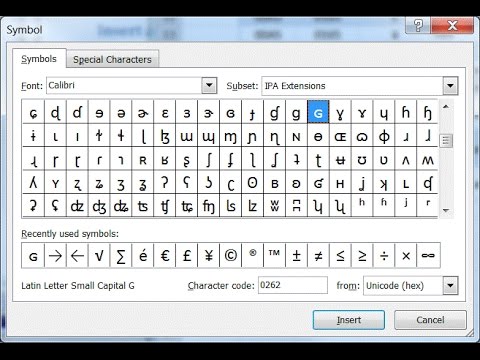Choose the dz digraph symbol ʣ
Viewport: 480px width, 360px height.
(x=77, y=206)
